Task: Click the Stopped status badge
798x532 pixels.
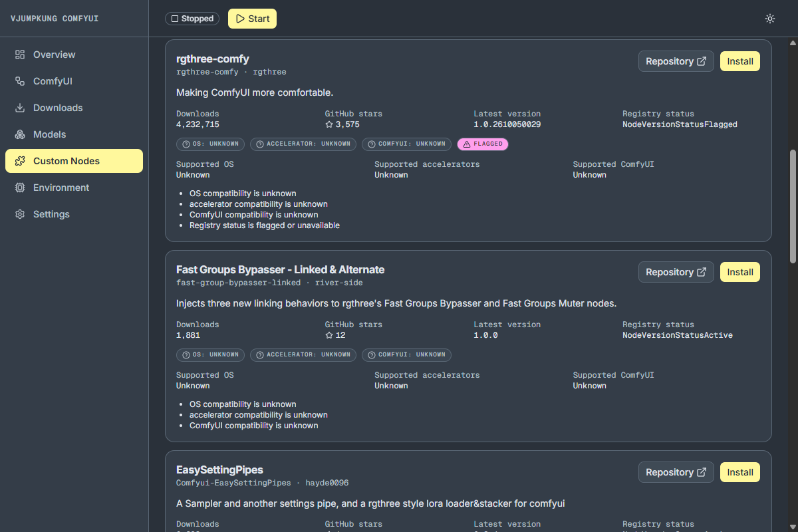Action: (x=192, y=19)
